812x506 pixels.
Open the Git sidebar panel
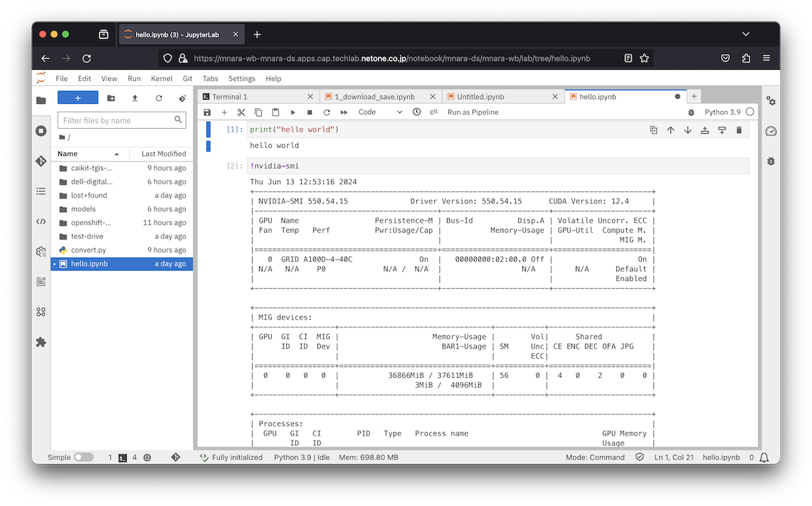(x=41, y=161)
